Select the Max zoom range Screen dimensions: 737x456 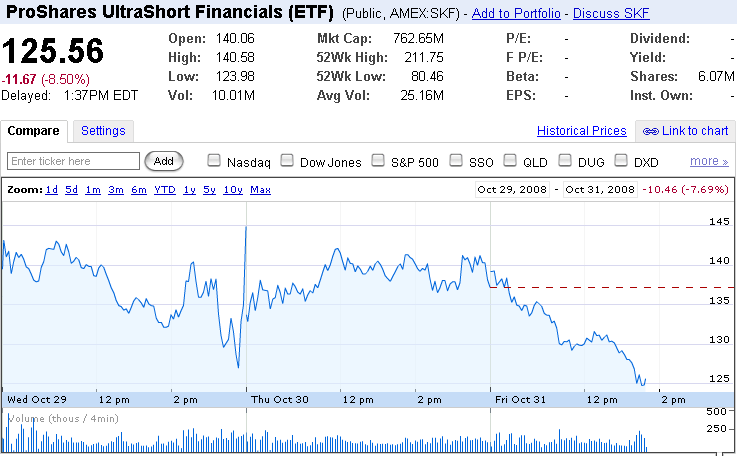click(x=260, y=189)
